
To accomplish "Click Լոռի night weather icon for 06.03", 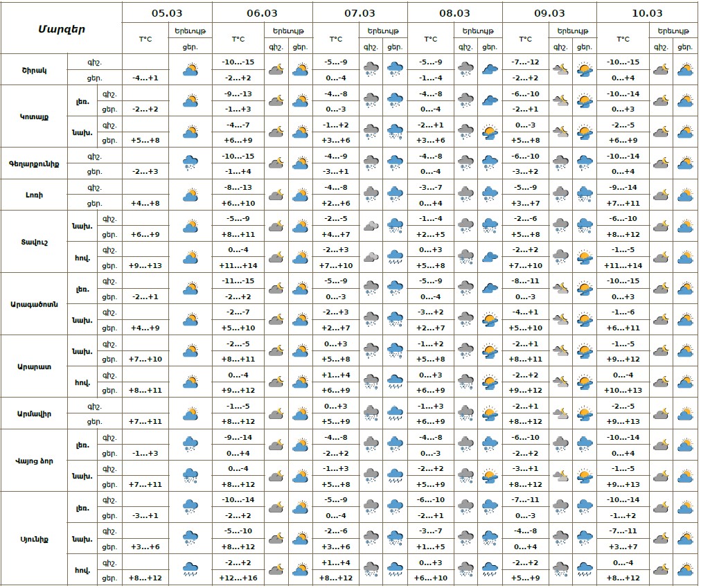I will pyautogui.click(x=276, y=195).
